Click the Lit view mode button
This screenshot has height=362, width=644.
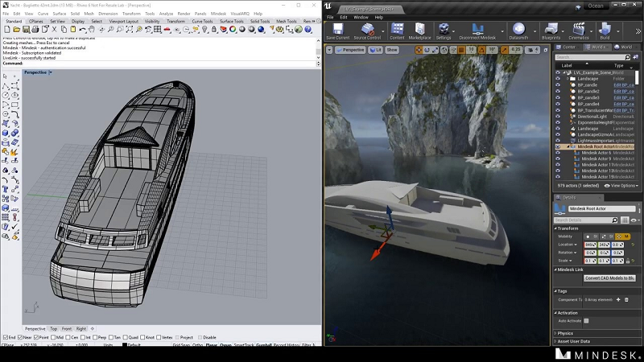374,50
